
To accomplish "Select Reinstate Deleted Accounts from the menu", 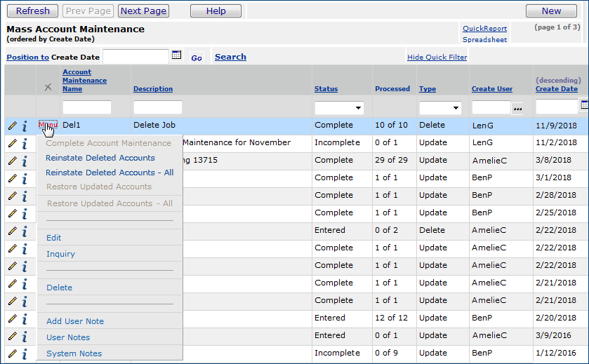I will coord(100,158).
